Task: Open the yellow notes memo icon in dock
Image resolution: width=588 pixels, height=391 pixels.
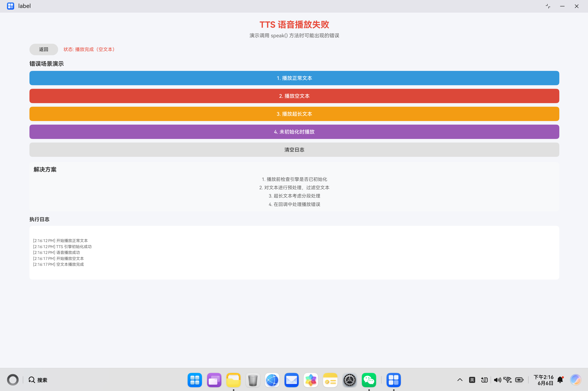Action: coord(330,380)
